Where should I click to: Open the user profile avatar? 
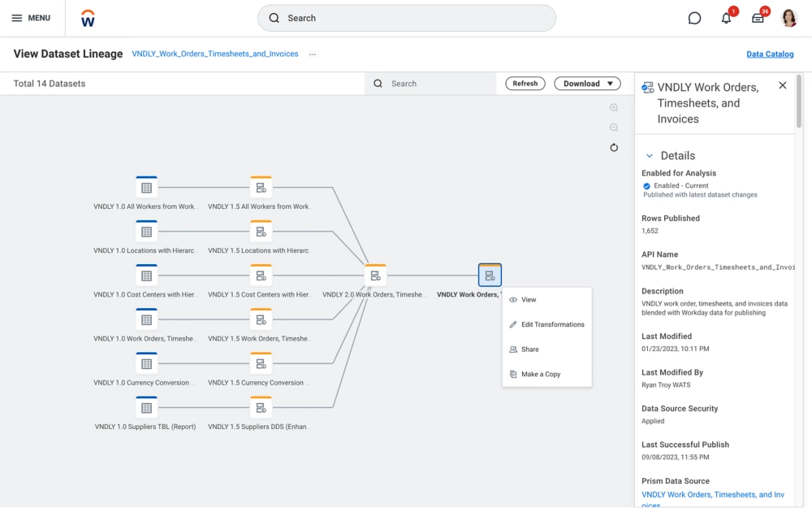pos(788,18)
